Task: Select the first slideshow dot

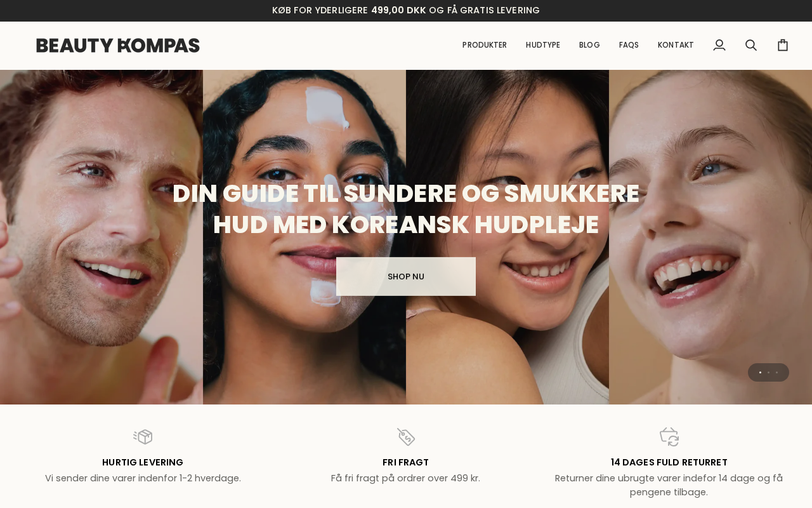Action: point(760,373)
